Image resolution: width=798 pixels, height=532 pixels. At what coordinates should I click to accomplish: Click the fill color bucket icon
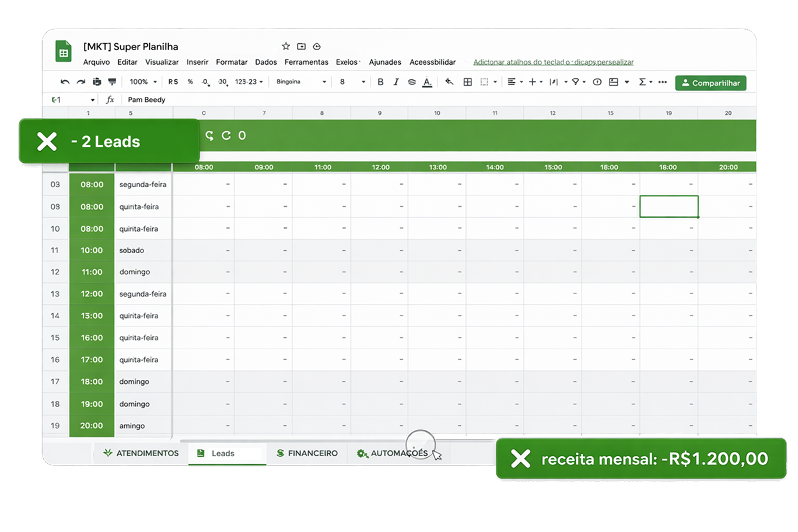point(449,82)
